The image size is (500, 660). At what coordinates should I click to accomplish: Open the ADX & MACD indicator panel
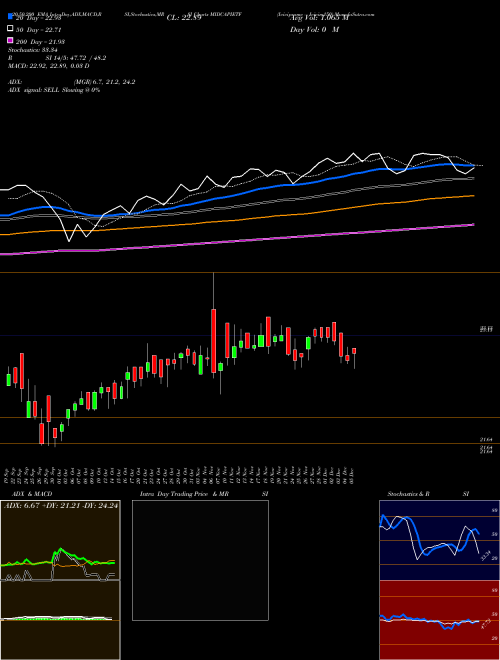point(60,580)
